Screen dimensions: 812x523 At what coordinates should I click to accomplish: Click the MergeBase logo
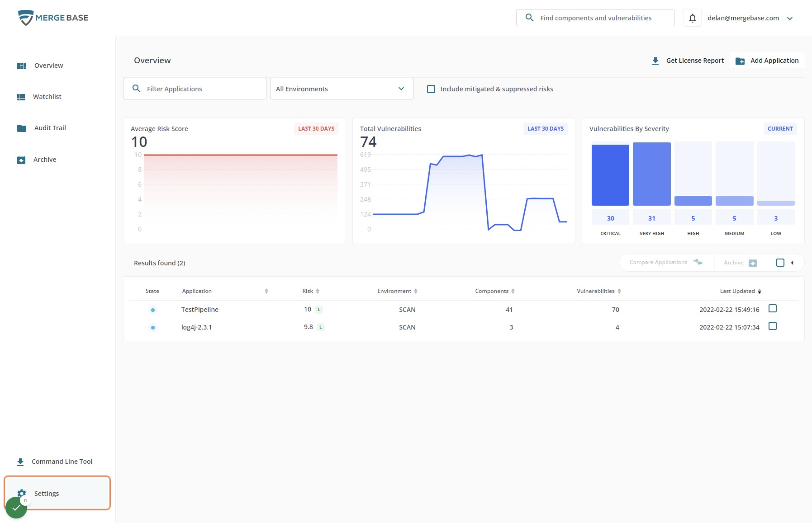tap(53, 18)
